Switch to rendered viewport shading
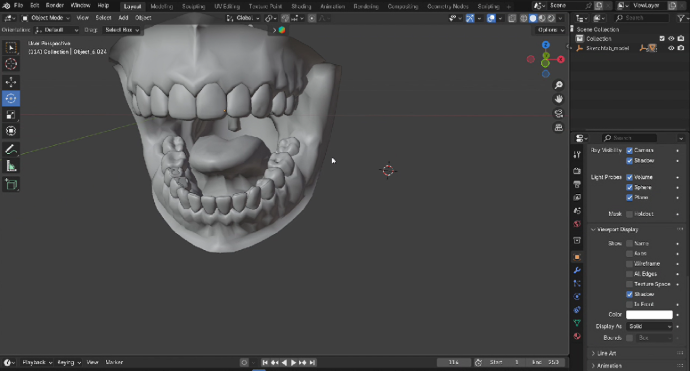The width and height of the screenshot is (690, 371). [x=551, y=18]
